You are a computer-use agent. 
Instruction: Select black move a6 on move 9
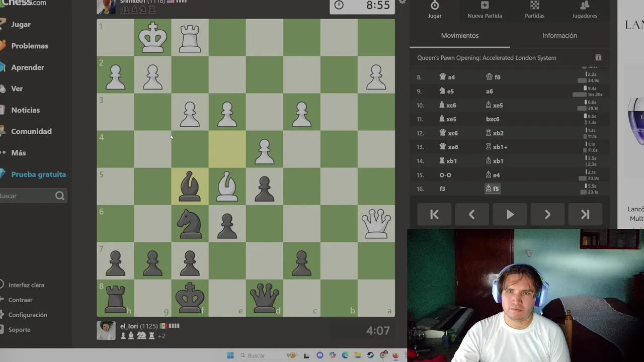click(x=490, y=92)
